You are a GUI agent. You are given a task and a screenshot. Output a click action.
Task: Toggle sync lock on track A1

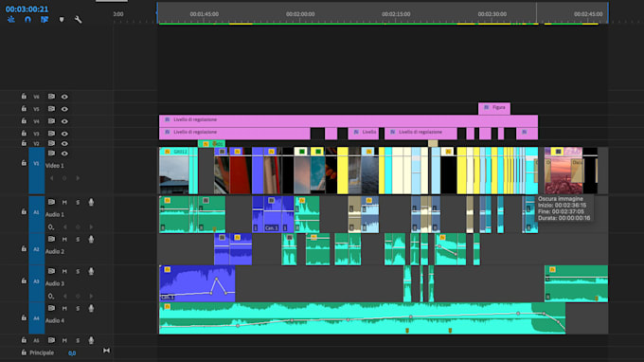point(51,202)
